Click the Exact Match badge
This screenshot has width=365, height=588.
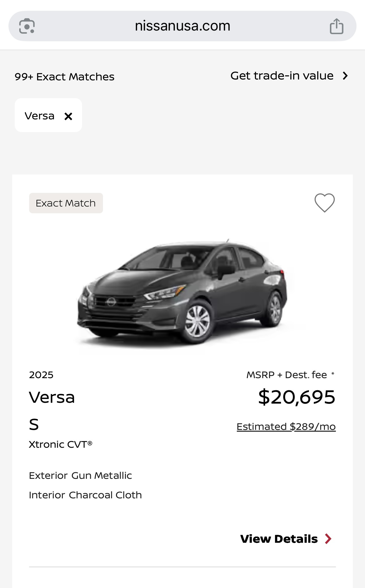click(x=66, y=203)
